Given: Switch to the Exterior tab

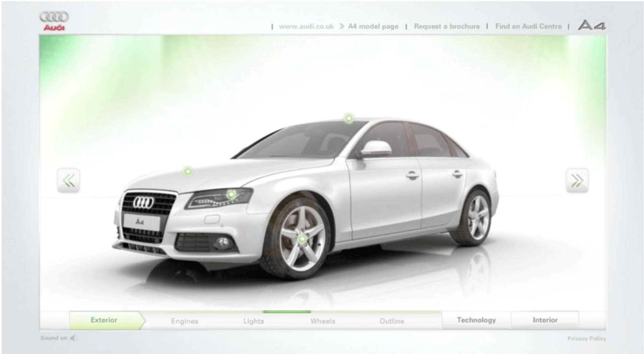Looking at the screenshot, I should coord(104,320).
